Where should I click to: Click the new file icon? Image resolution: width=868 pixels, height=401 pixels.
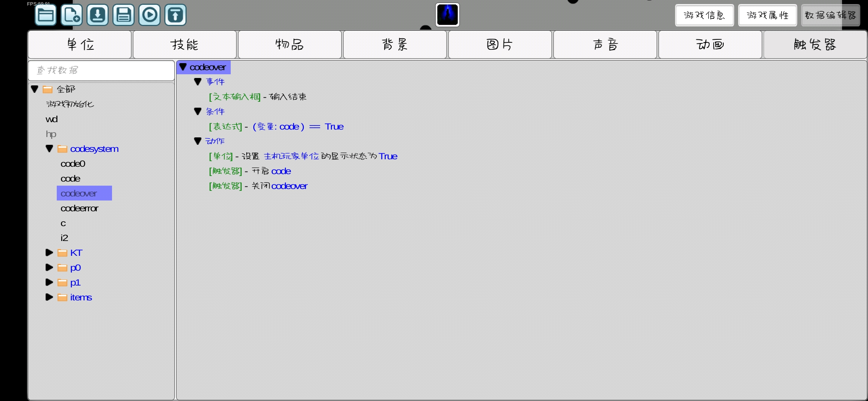click(72, 15)
